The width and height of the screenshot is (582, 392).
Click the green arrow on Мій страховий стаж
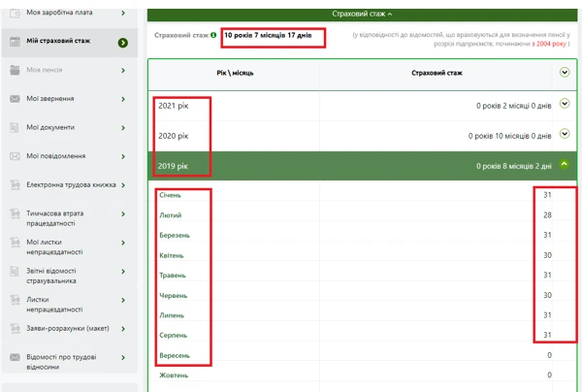click(x=123, y=43)
